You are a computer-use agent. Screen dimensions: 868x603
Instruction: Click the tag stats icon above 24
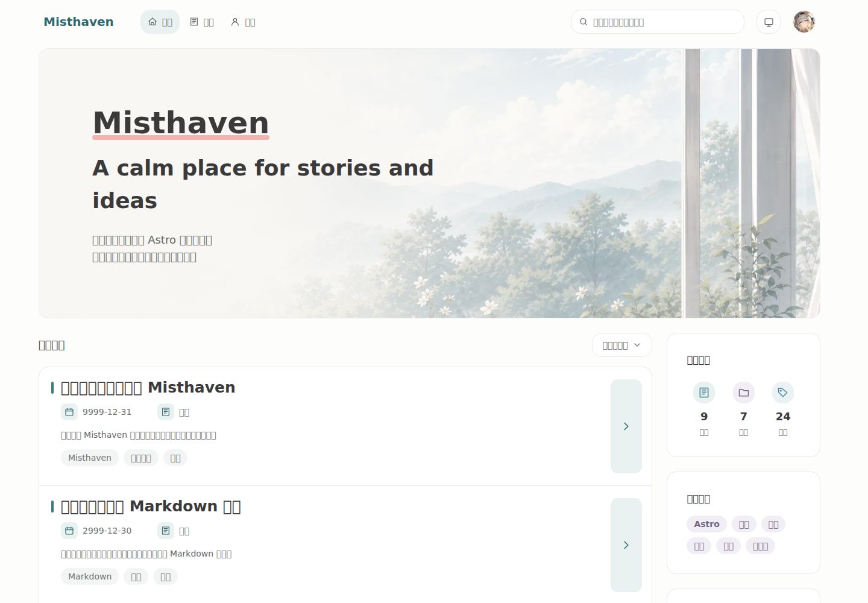click(x=783, y=393)
